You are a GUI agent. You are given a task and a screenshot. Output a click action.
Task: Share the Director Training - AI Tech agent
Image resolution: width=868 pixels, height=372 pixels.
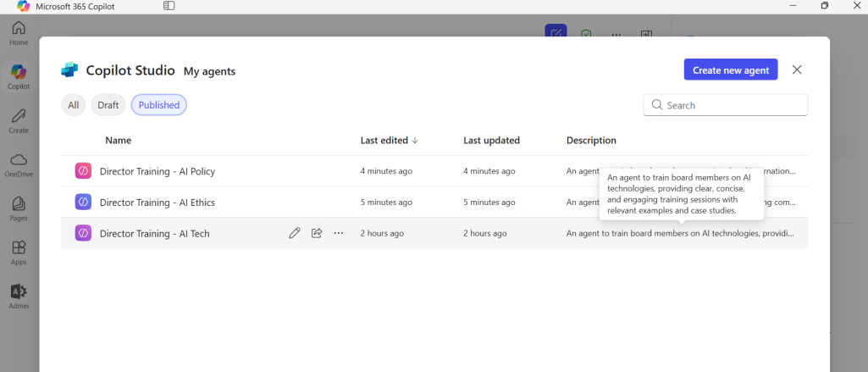317,233
